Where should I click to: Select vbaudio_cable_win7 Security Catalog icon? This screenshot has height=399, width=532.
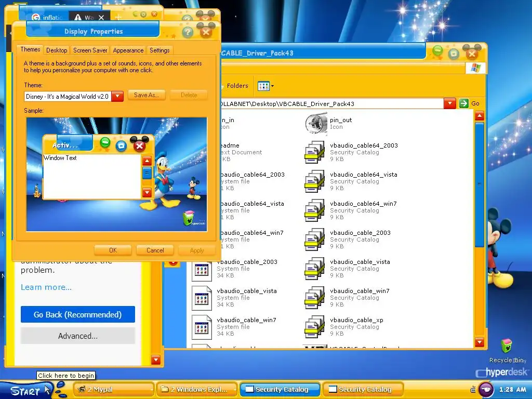click(x=314, y=298)
